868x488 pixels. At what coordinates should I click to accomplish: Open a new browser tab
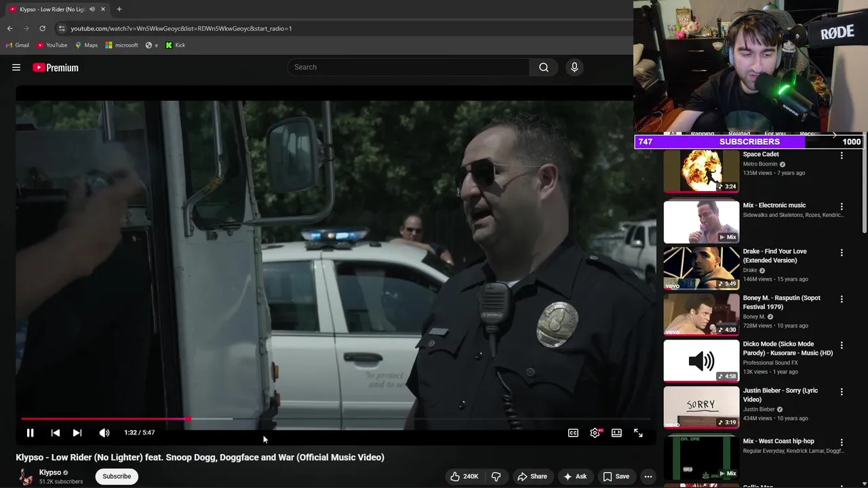pos(119,9)
